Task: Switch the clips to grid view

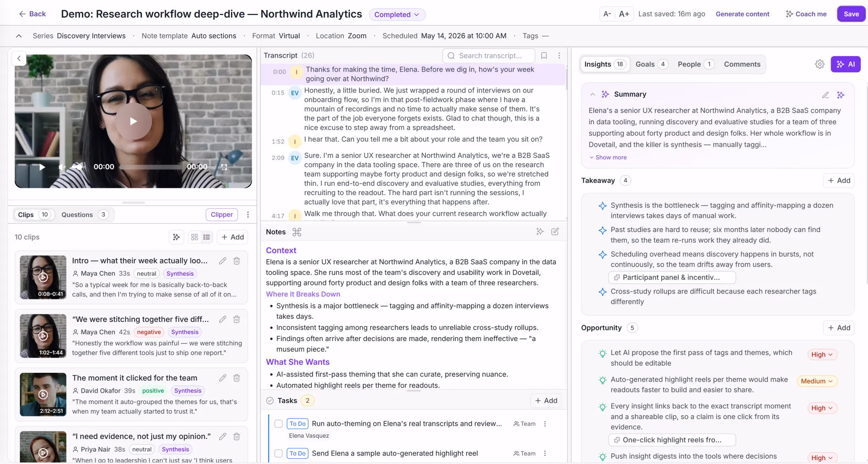Action: [195, 237]
